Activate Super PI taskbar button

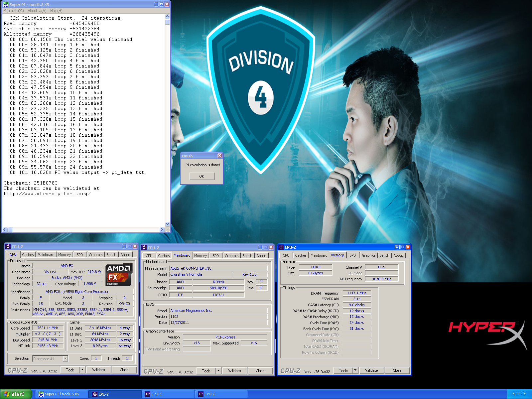(x=62, y=394)
